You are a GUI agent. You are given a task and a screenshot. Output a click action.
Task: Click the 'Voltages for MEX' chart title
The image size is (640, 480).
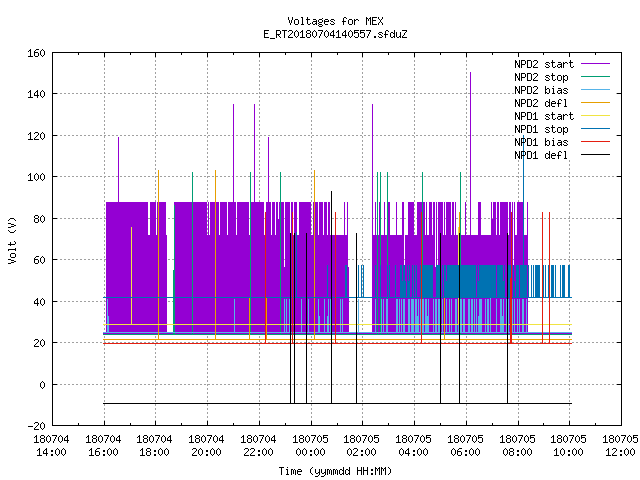click(x=335, y=21)
